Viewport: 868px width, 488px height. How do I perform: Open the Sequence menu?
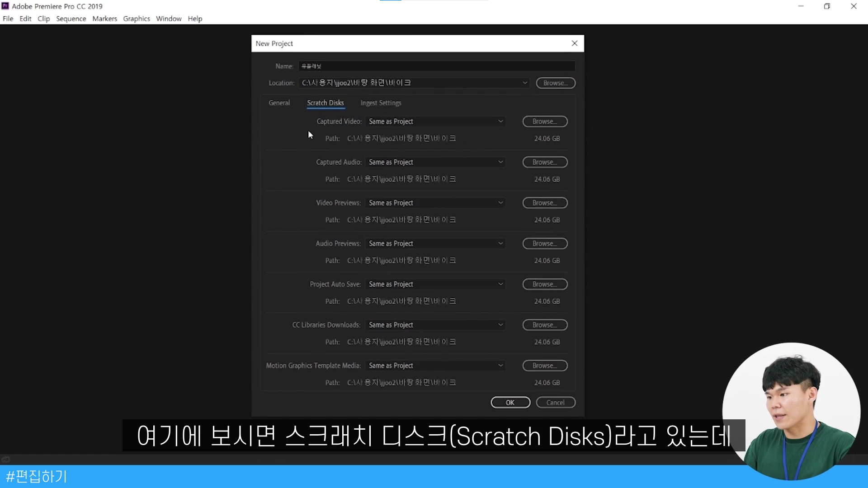(x=71, y=19)
